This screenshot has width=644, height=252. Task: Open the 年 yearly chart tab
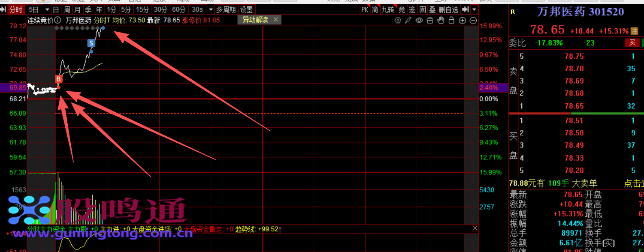pyautogui.click(x=99, y=9)
